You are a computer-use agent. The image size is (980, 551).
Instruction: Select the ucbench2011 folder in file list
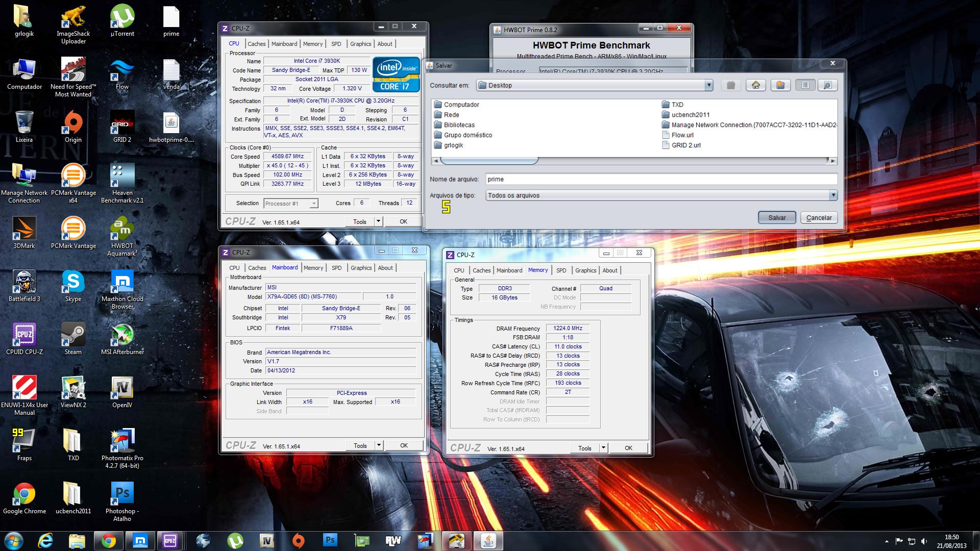click(x=685, y=115)
